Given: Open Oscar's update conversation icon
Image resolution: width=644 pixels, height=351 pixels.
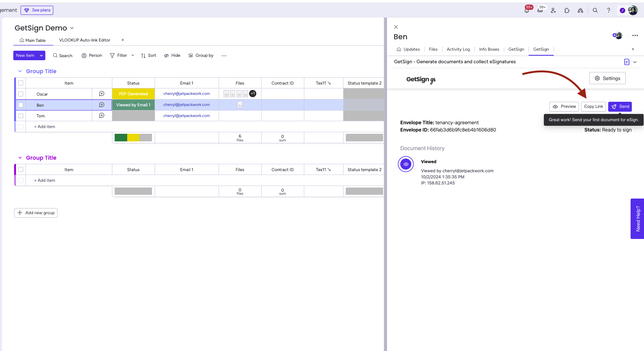Looking at the screenshot, I should pos(102,94).
